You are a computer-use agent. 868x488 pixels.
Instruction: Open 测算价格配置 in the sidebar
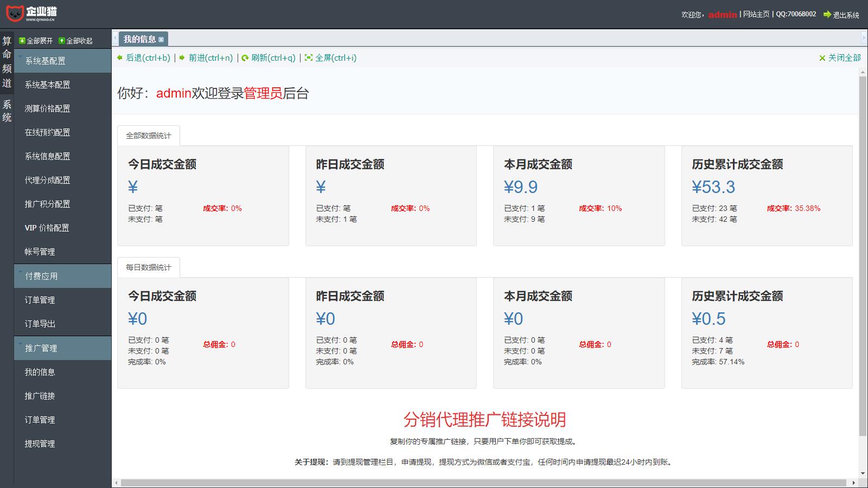[x=47, y=108]
